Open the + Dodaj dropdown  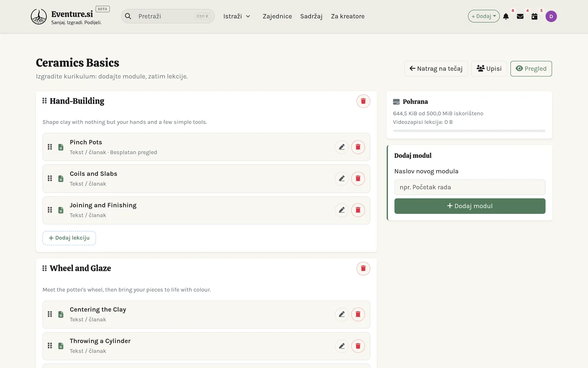[x=484, y=16]
